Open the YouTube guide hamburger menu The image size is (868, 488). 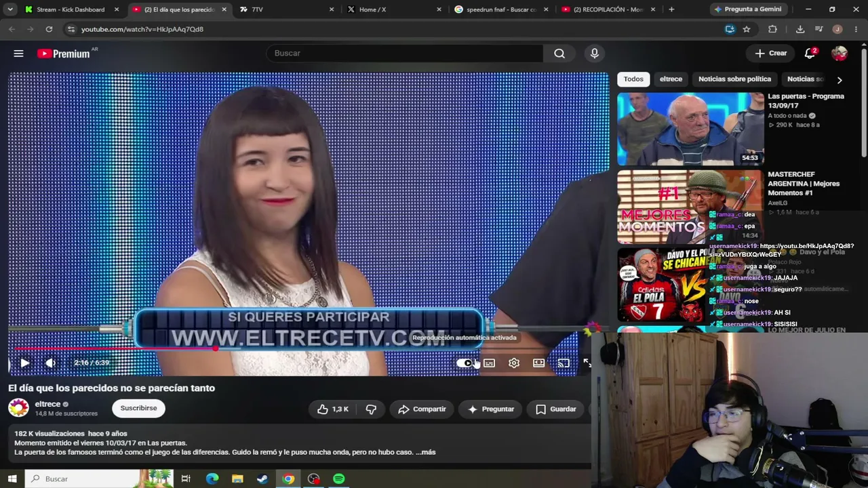pyautogui.click(x=18, y=54)
